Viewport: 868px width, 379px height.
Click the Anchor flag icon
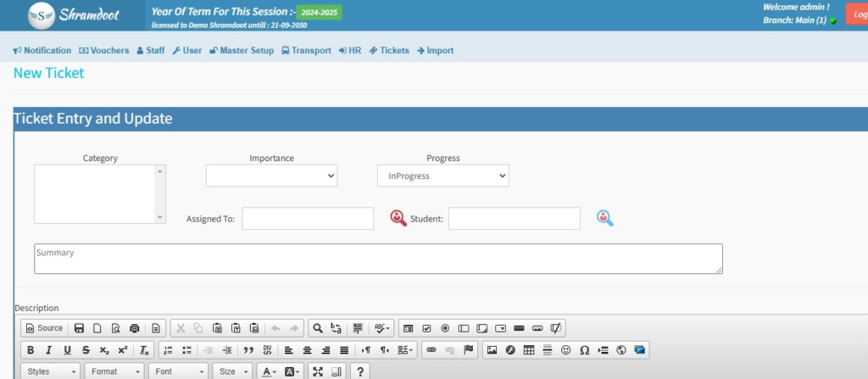point(468,350)
